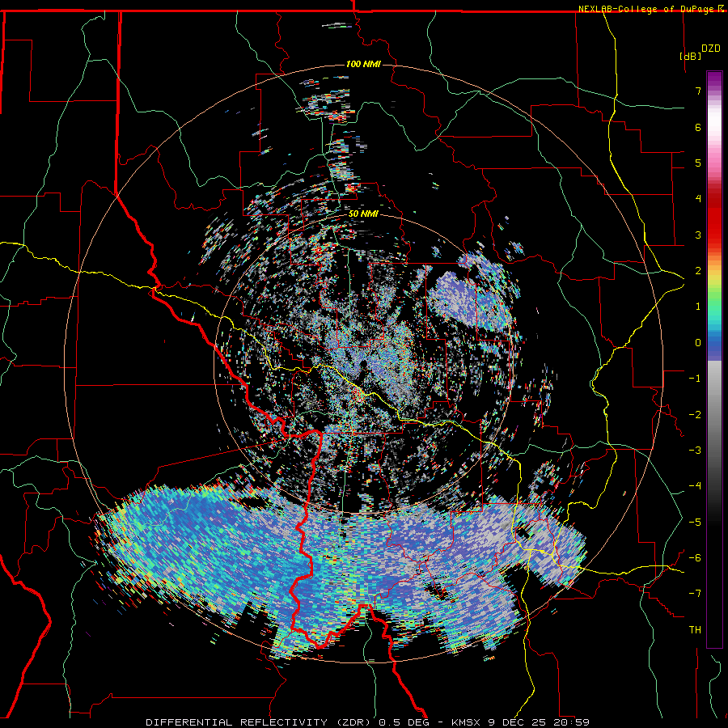Click the 100 NMI range ring label
728x728 pixels.
pyautogui.click(x=363, y=64)
